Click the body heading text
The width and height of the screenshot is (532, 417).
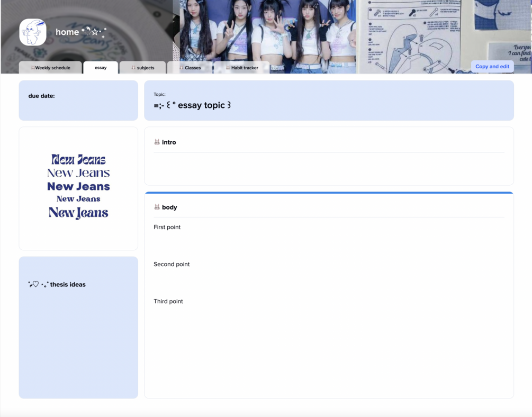coord(169,207)
